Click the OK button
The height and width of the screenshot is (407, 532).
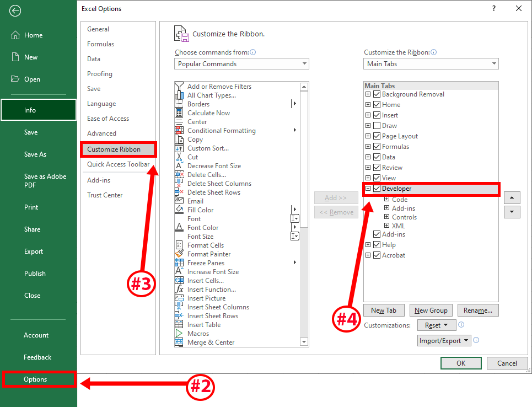pyautogui.click(x=461, y=363)
